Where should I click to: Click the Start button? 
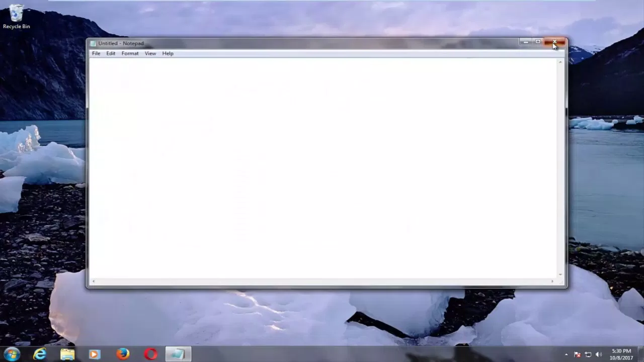pyautogui.click(x=11, y=354)
